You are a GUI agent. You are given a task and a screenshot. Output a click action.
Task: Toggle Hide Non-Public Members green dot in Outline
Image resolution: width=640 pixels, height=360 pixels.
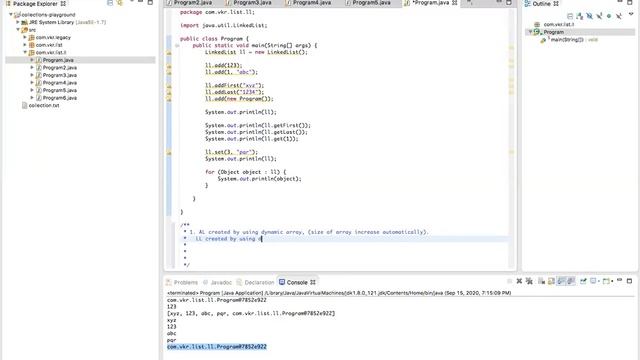pos(609,16)
